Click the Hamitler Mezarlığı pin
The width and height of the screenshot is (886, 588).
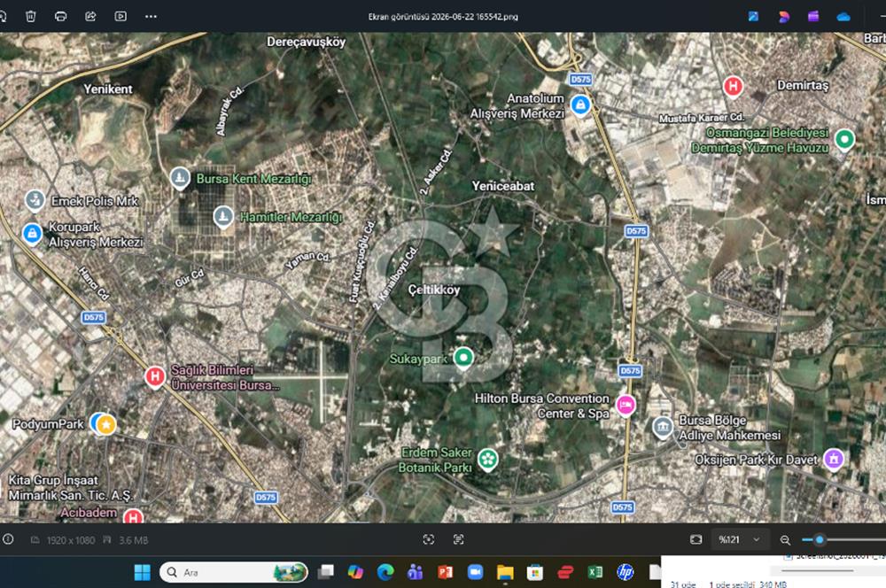(x=223, y=217)
